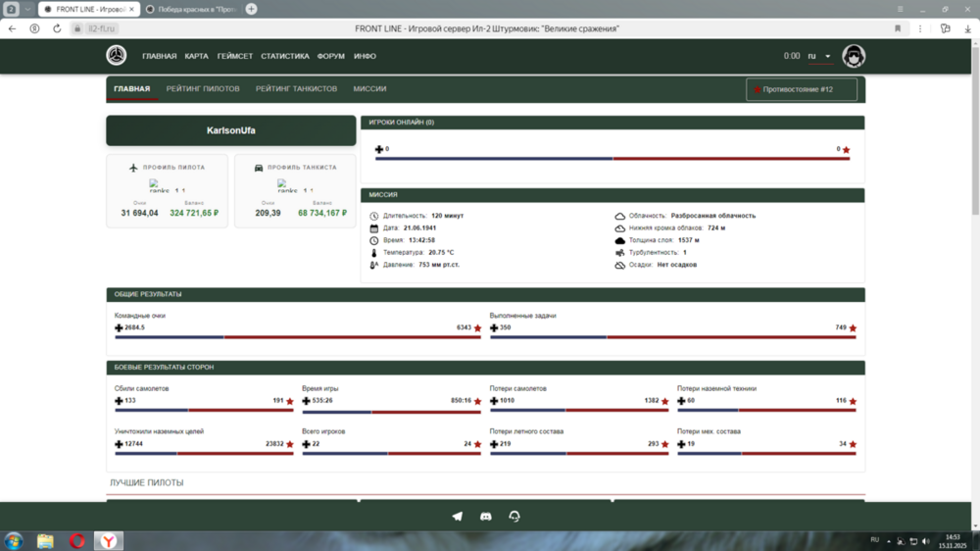
Task: Open the Telegram link in footer
Action: [457, 517]
